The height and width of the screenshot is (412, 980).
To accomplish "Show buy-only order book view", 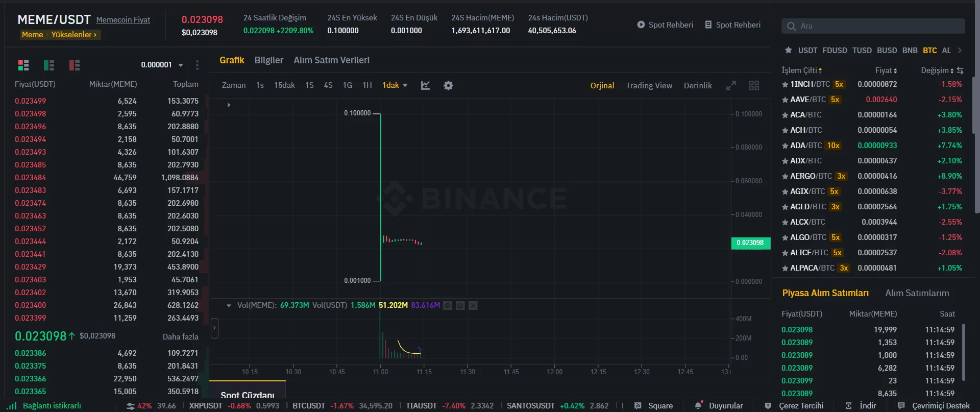I will [49, 65].
